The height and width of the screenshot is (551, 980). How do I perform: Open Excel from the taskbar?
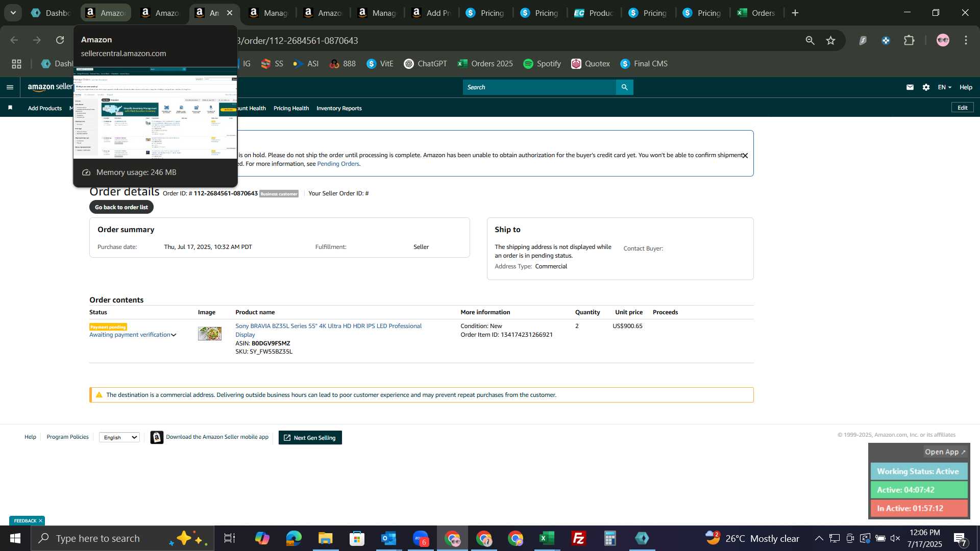(547, 538)
